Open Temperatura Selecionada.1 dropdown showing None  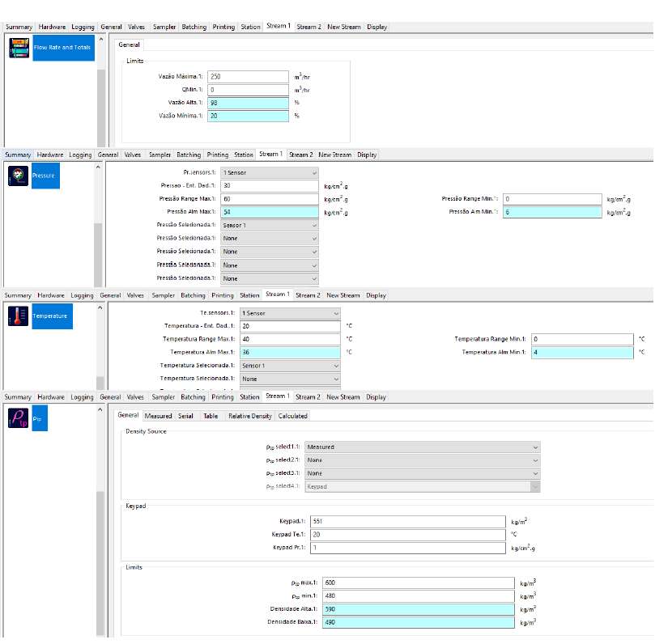[x=290, y=379]
